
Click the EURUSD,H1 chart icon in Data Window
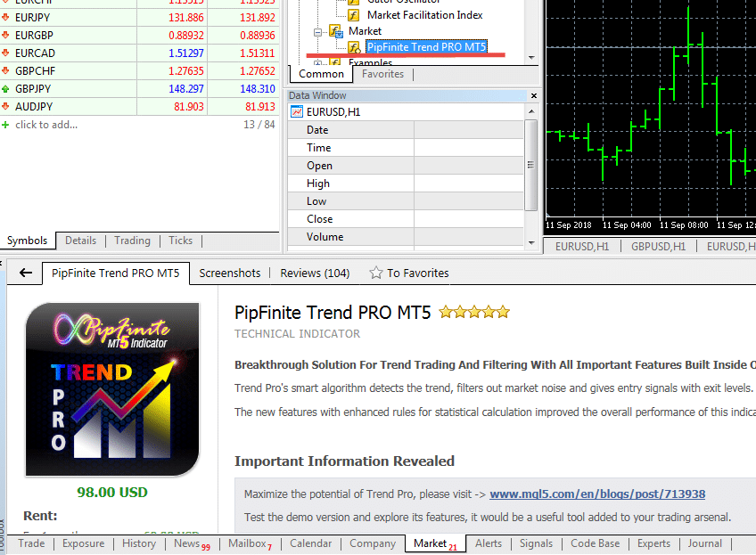tap(296, 112)
